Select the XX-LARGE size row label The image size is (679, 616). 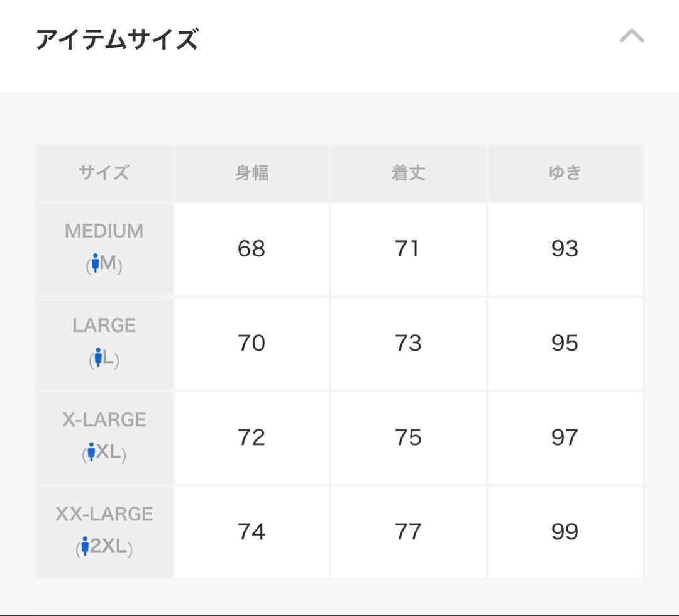tap(104, 514)
